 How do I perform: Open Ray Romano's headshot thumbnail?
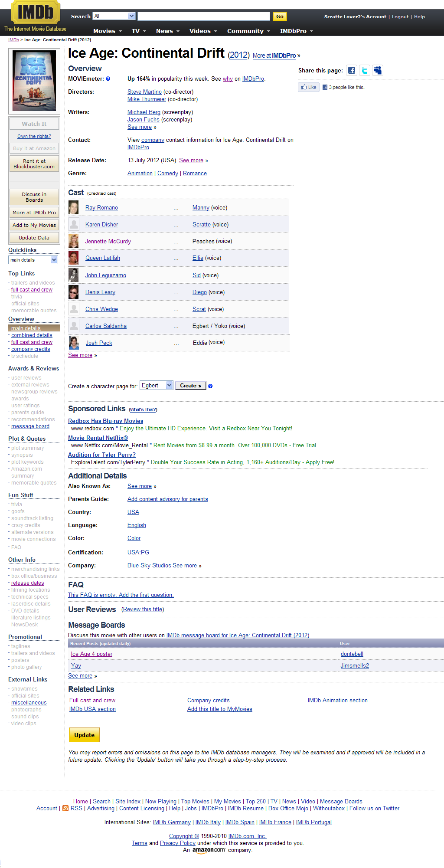click(x=74, y=208)
